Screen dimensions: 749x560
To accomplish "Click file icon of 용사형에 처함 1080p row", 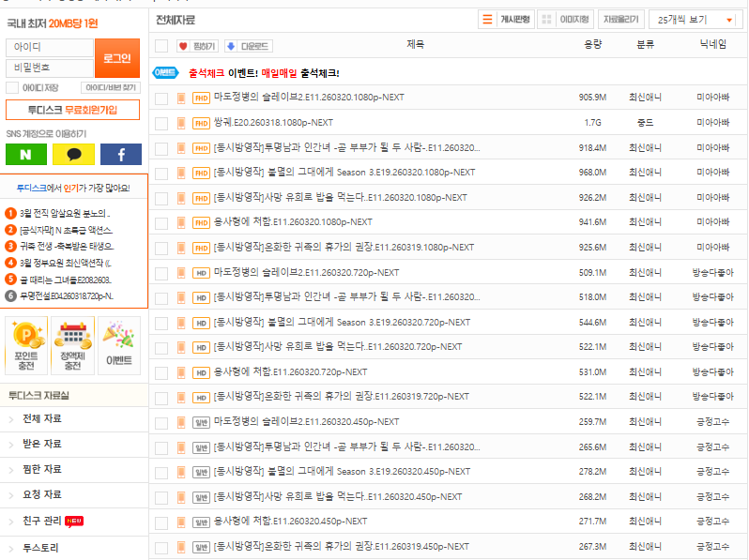I will tap(181, 222).
